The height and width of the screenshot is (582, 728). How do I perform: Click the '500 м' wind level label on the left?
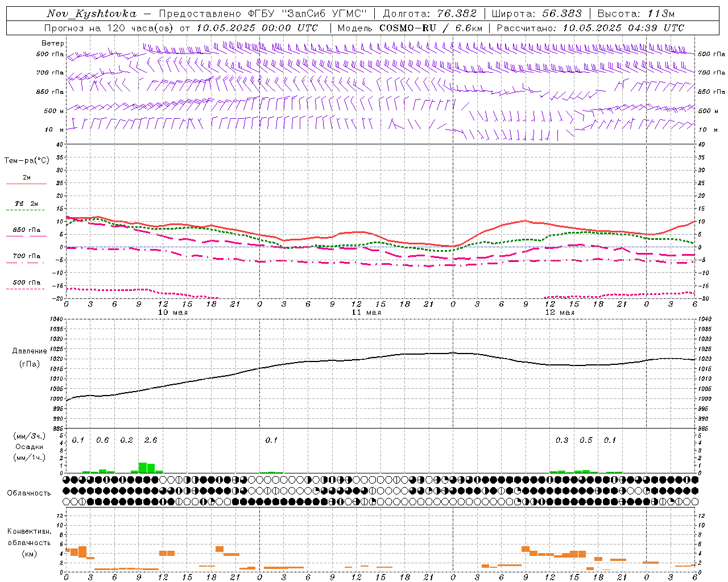pos(53,111)
